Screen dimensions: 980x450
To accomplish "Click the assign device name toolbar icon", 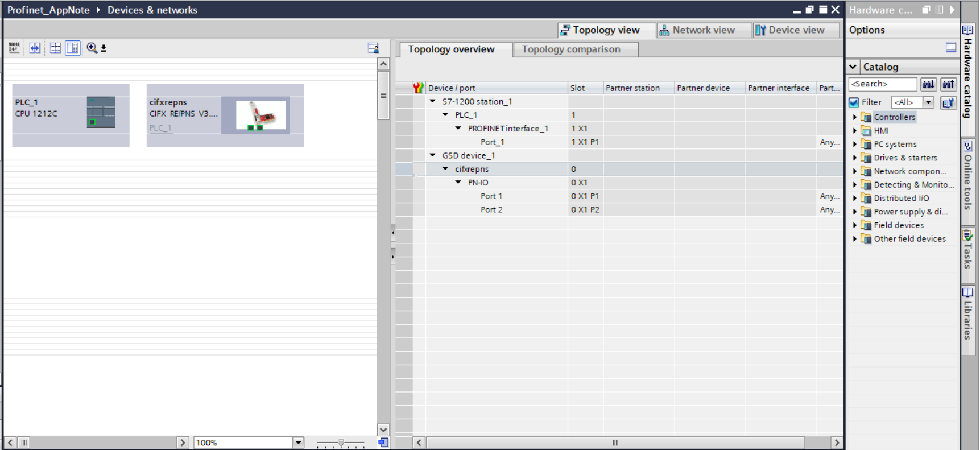I will (14, 48).
